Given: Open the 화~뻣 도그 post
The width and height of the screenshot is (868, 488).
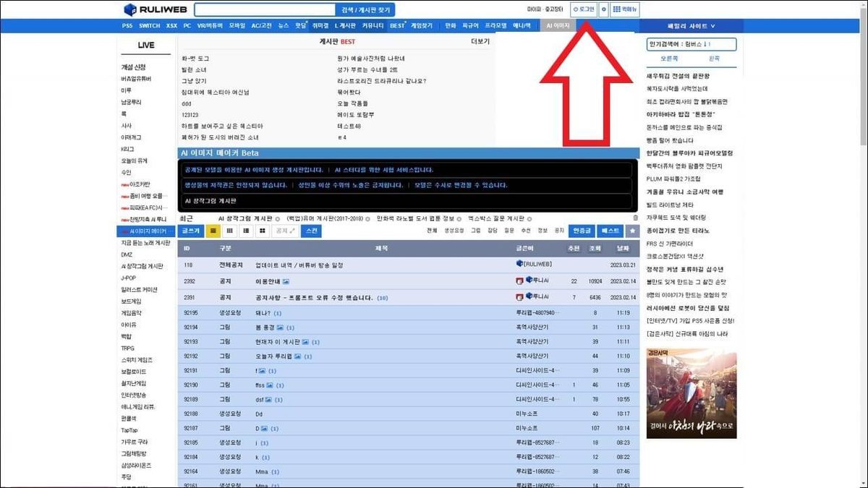Looking at the screenshot, I should (195, 59).
